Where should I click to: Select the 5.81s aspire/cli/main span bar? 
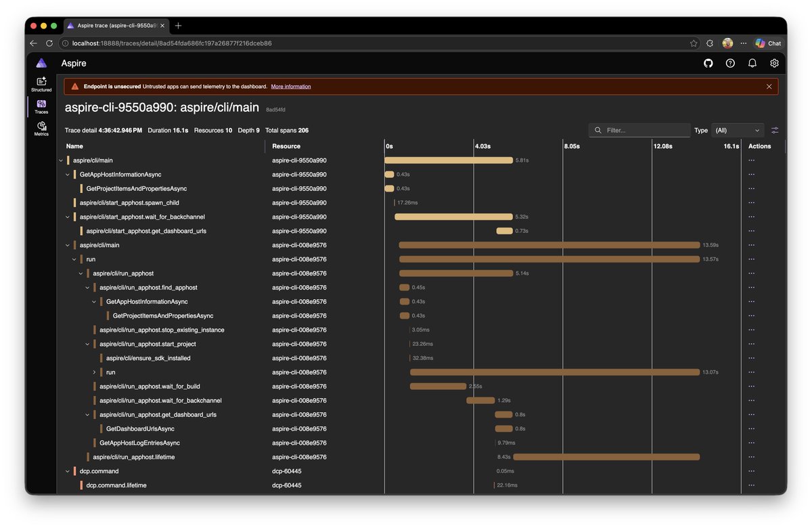(449, 160)
